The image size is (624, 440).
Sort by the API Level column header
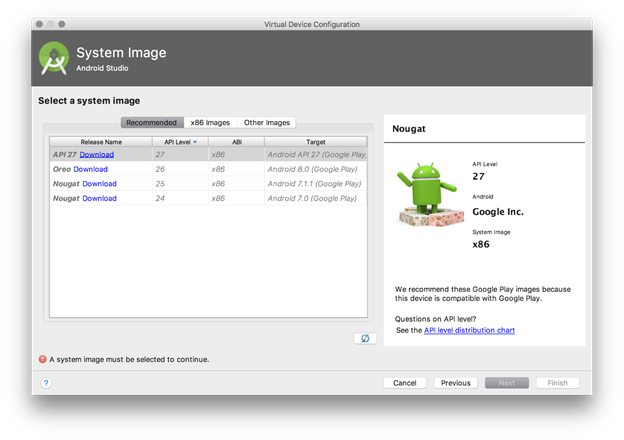click(180, 142)
